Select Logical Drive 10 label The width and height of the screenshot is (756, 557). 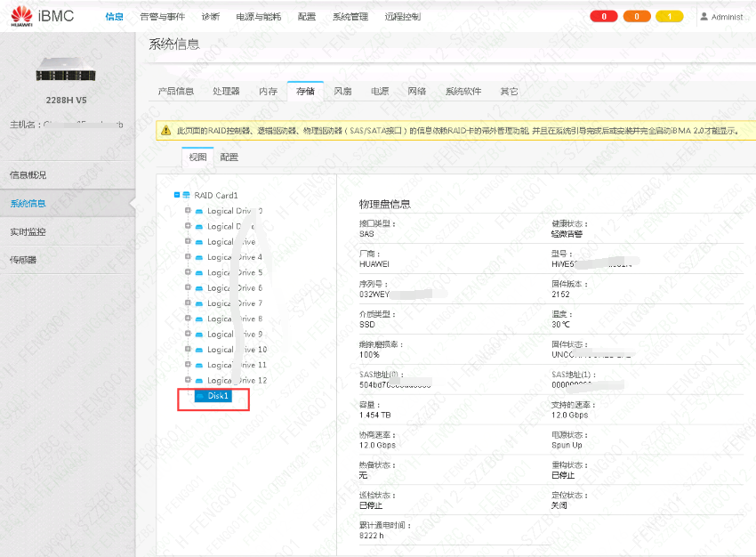(237, 350)
